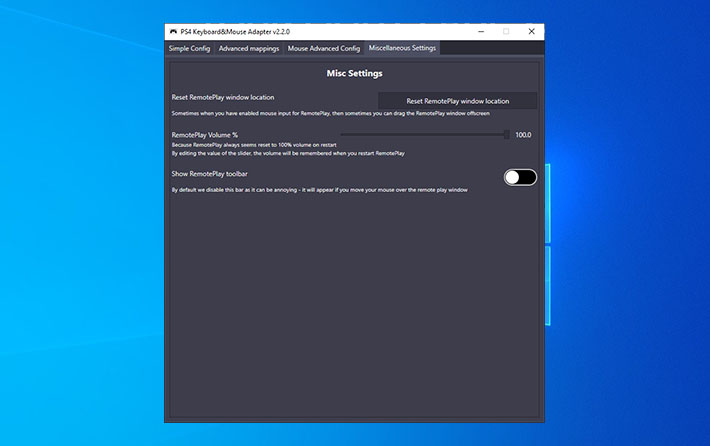Click the Show RemotePlay toolbar label
The width and height of the screenshot is (710, 446).
click(x=210, y=174)
